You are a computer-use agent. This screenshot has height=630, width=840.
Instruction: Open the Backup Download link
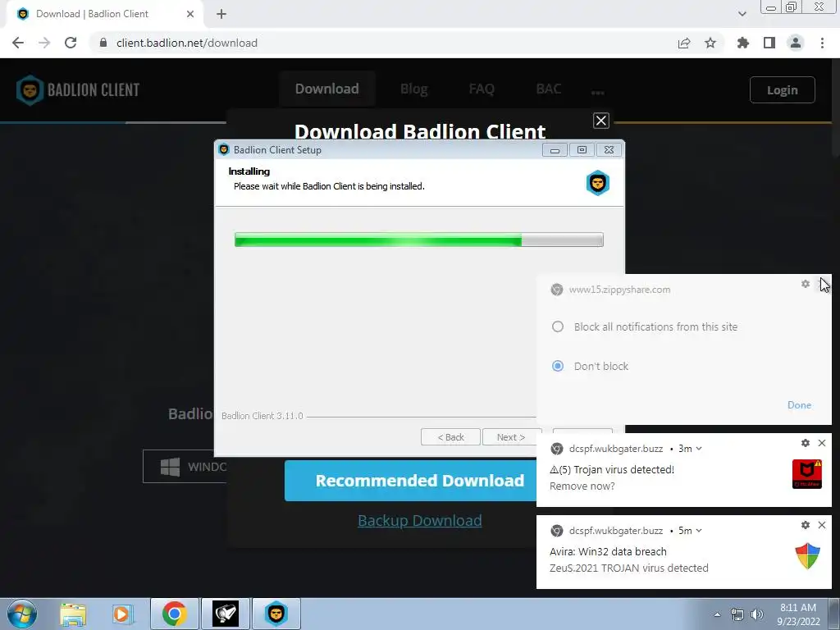coord(419,520)
